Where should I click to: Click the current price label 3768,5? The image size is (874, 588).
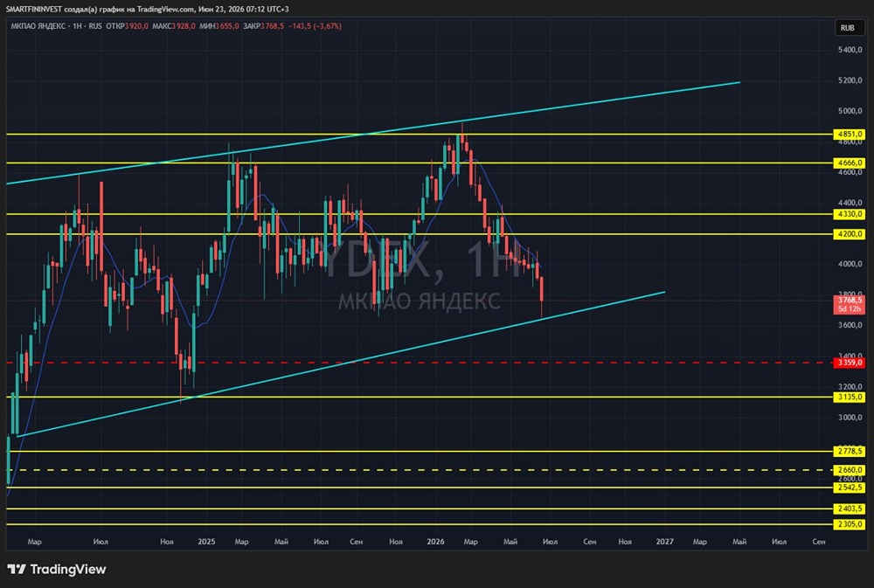click(x=849, y=304)
